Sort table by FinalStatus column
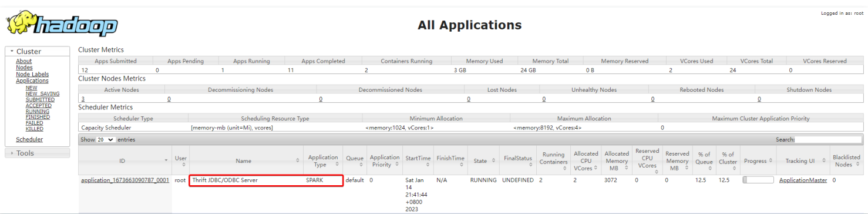Screen dimensions: 868x214 (518, 160)
